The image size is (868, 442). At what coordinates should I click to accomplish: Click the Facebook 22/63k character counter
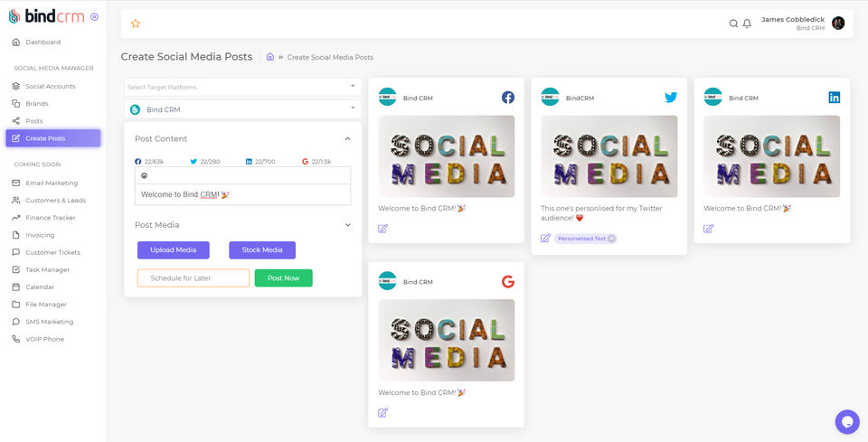click(149, 162)
